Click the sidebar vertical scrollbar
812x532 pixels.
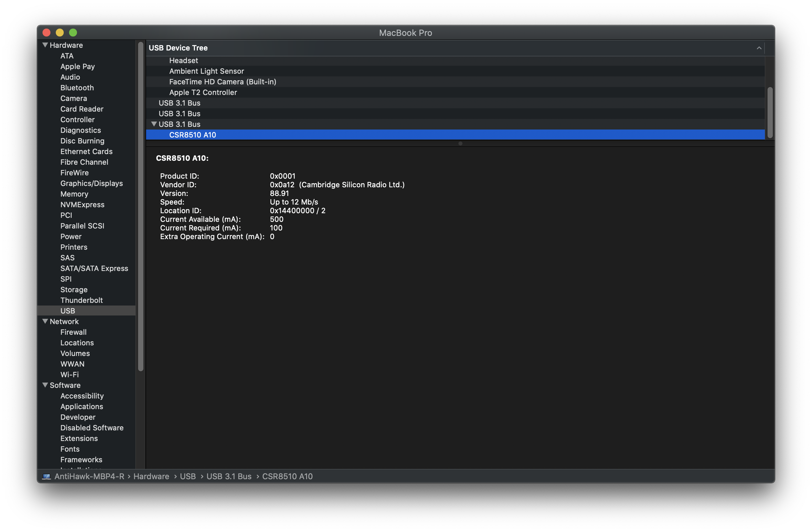(x=140, y=205)
